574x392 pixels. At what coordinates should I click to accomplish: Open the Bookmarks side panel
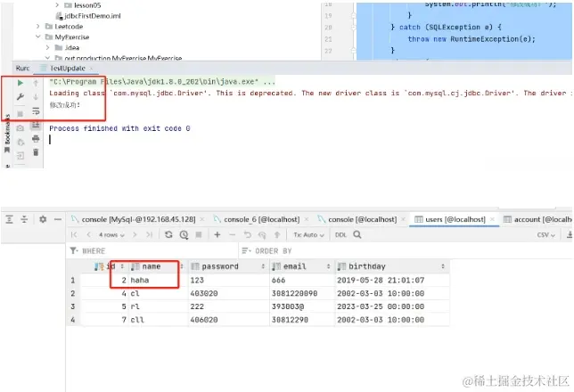7,134
